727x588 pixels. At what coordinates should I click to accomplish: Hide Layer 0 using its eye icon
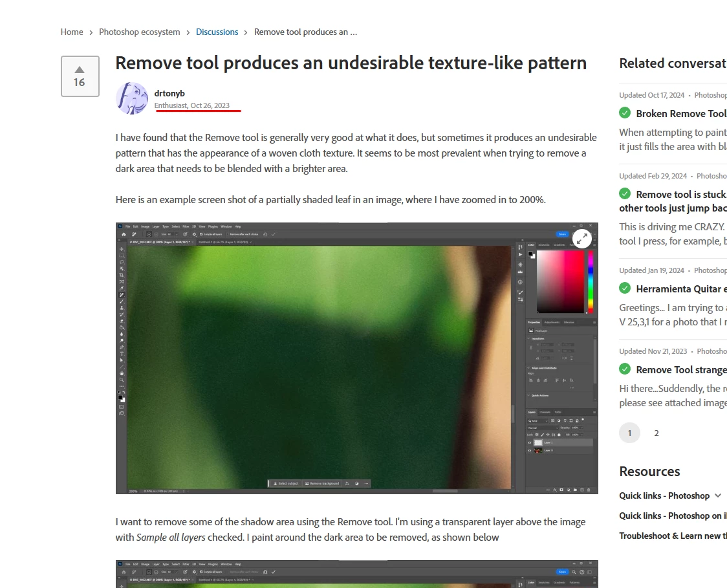(530, 450)
